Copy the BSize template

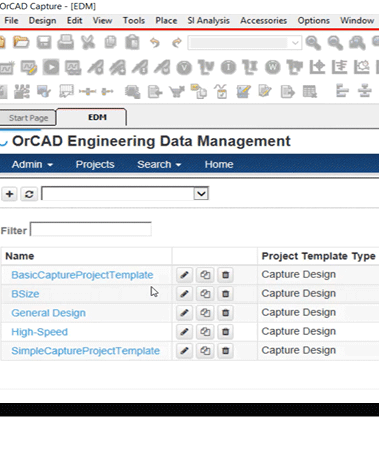[205, 294]
